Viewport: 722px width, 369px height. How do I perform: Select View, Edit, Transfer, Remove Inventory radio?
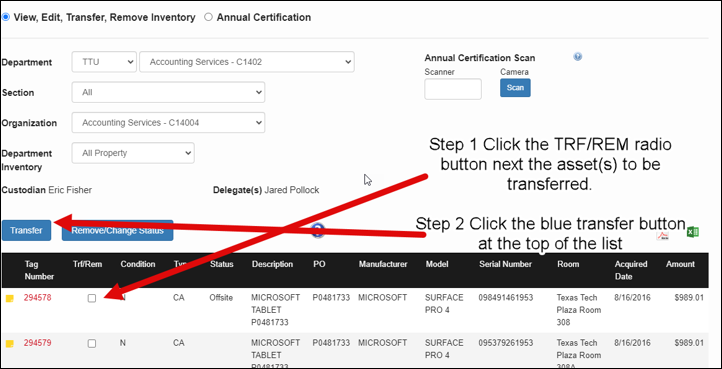[x=6, y=18]
